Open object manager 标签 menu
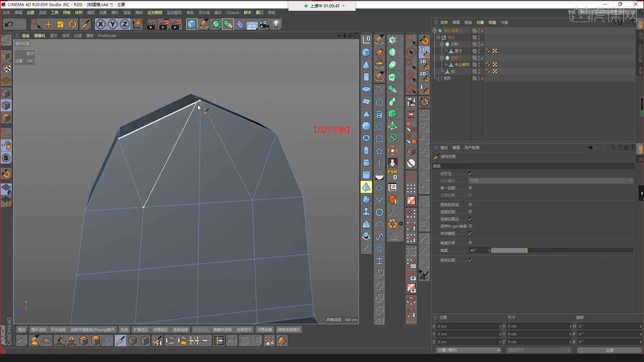The height and width of the screenshot is (362, 644). pyautogui.click(x=492, y=22)
